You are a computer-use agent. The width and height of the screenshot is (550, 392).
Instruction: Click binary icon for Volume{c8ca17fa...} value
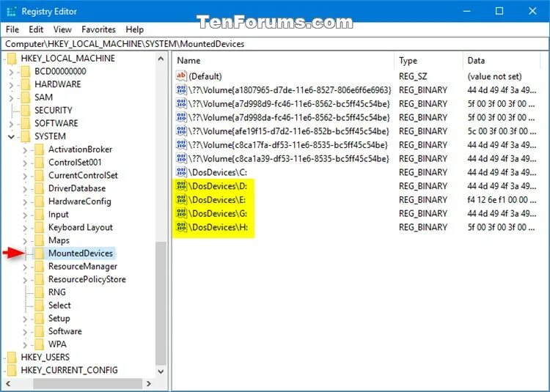(181, 144)
